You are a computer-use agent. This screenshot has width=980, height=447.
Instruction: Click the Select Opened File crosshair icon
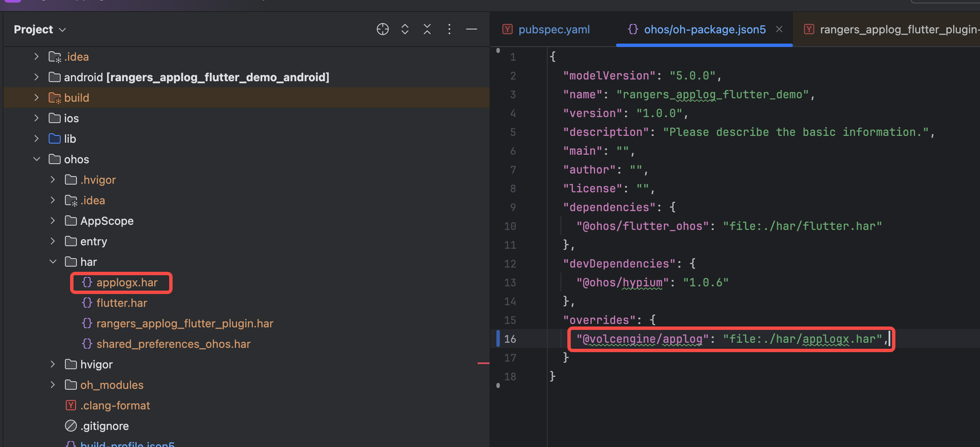382,29
